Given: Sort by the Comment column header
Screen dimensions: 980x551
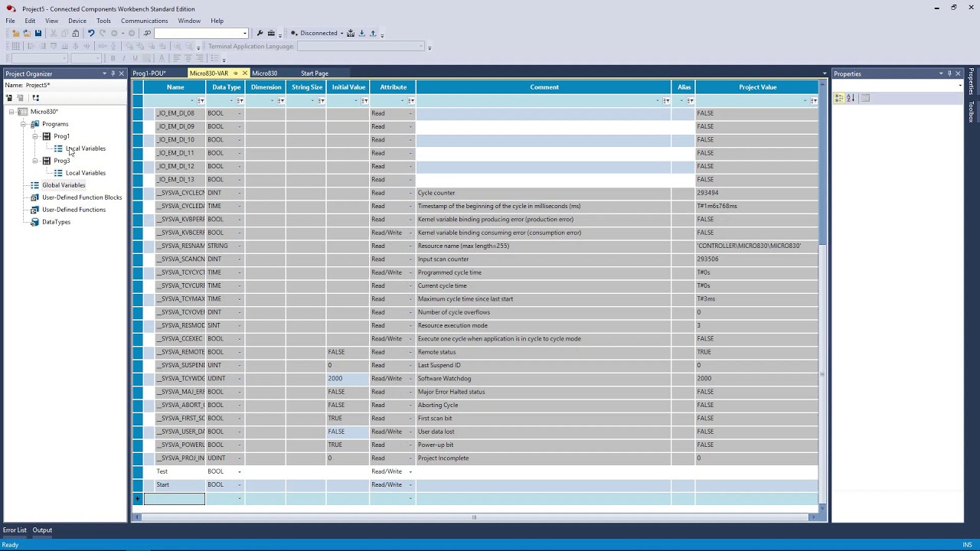Looking at the screenshot, I should pos(544,87).
